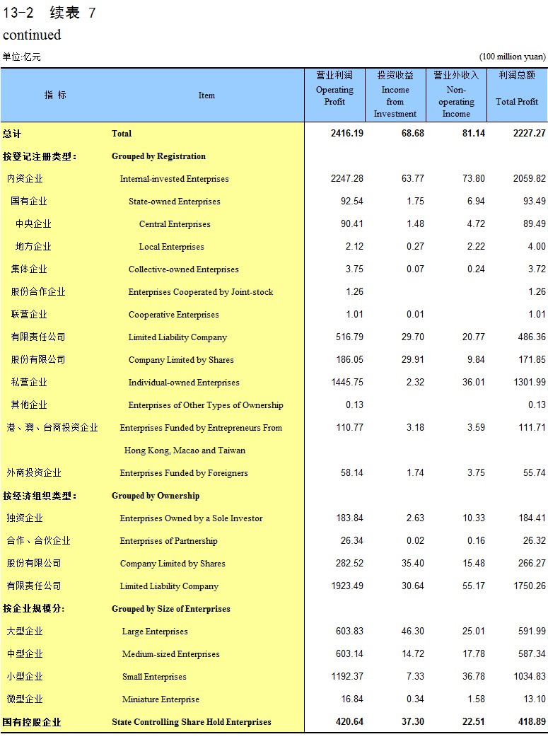Click the '13-2 续表 7' title

49,13
